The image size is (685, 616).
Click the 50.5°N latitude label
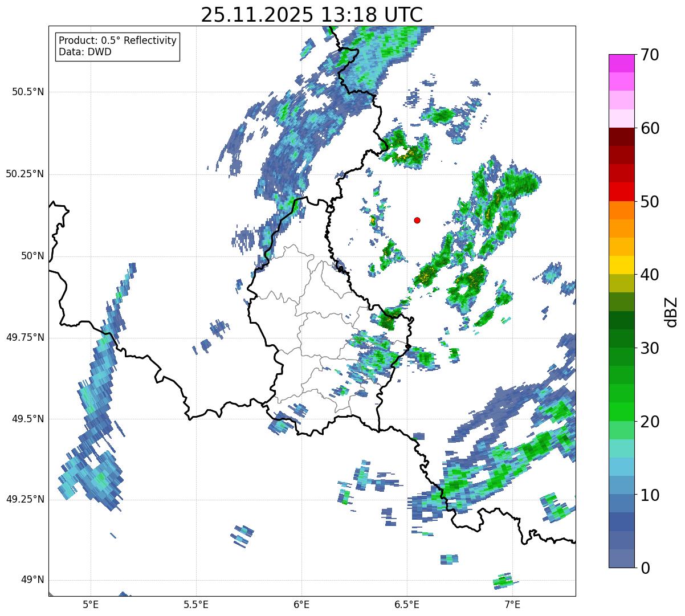pos(28,92)
